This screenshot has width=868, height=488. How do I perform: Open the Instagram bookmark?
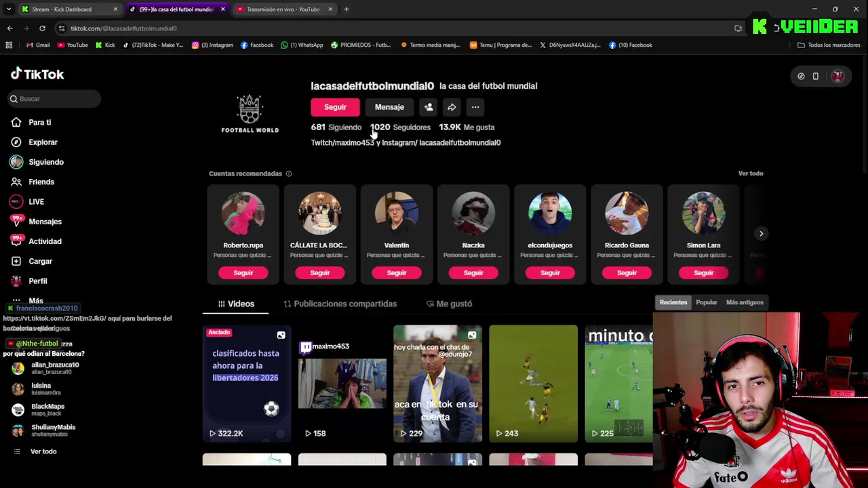(x=212, y=45)
